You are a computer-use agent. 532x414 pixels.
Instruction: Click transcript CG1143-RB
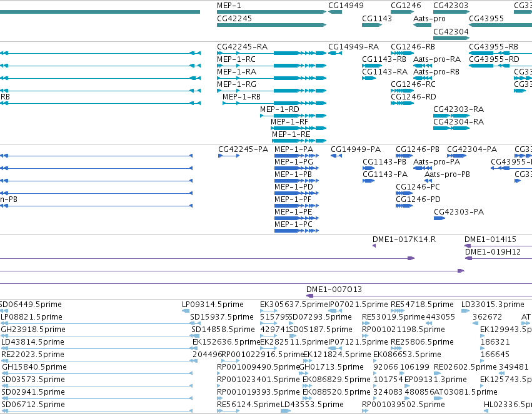tap(372, 66)
